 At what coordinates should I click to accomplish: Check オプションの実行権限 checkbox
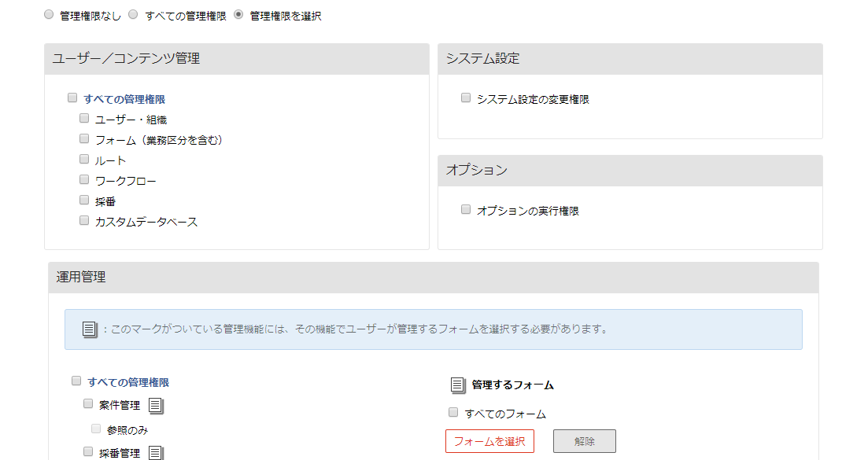pos(466,209)
